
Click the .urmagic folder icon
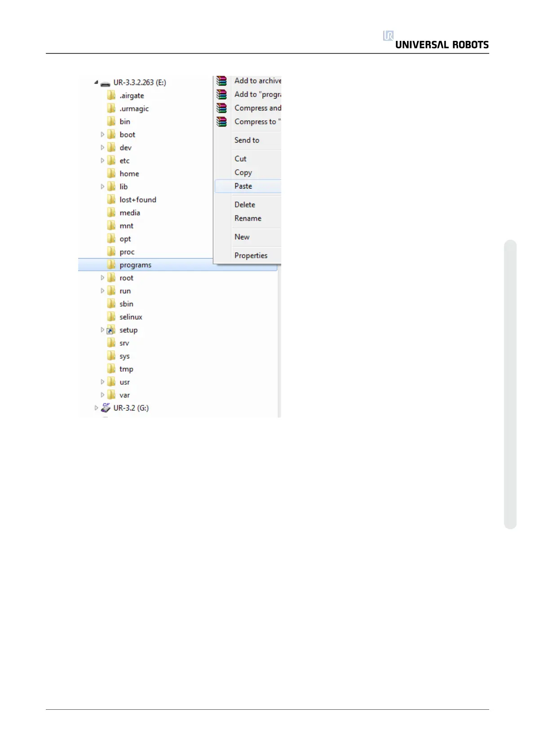tap(111, 108)
